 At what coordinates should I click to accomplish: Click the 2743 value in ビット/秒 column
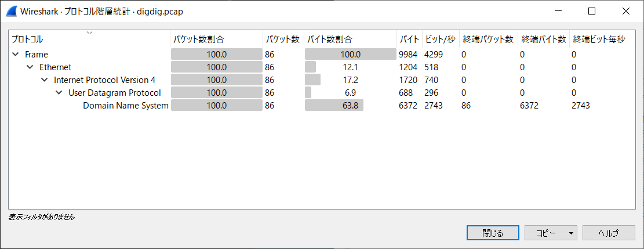tap(434, 106)
